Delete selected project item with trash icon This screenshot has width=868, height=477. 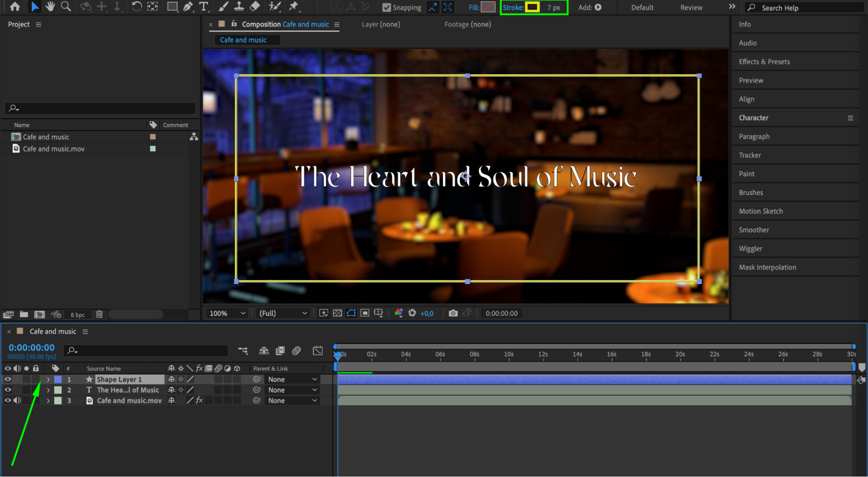99,314
